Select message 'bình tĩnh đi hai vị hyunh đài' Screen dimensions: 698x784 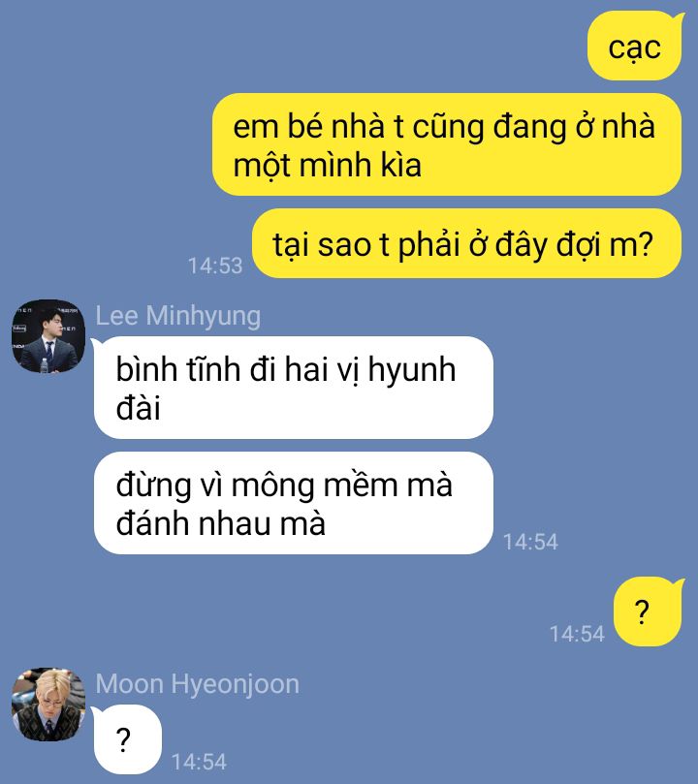click(293, 388)
